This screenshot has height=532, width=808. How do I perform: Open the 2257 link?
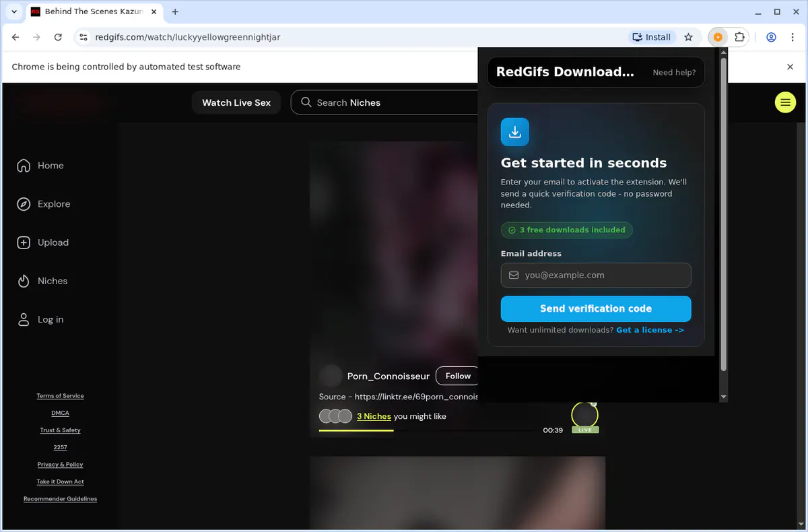click(x=60, y=447)
